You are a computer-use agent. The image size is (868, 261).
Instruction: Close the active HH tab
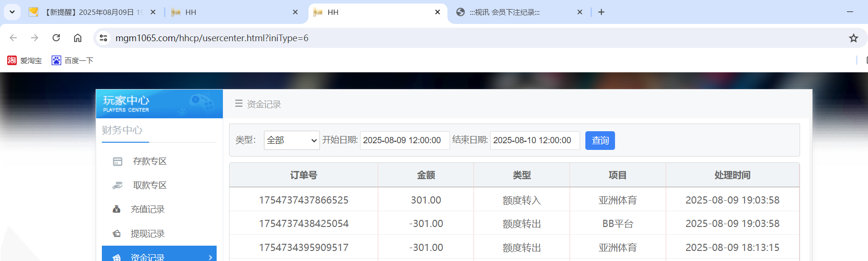tap(438, 12)
